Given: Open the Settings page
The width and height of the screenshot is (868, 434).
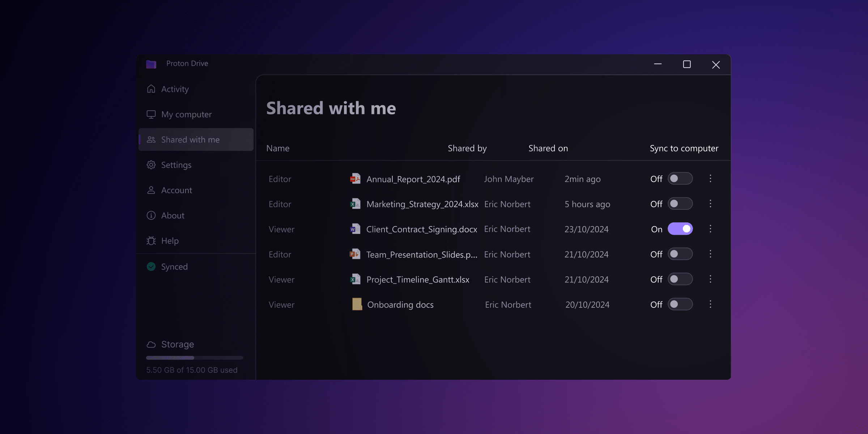Looking at the screenshot, I should pos(176,165).
